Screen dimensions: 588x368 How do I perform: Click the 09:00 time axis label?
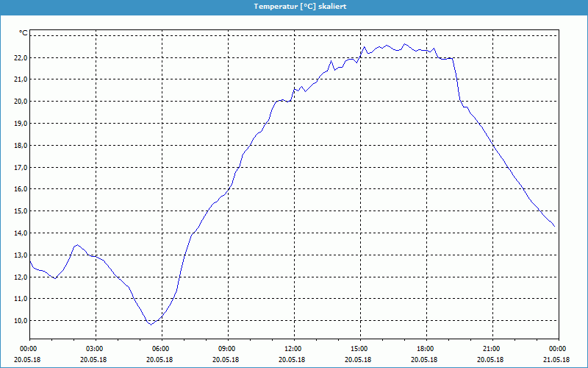tap(227, 349)
